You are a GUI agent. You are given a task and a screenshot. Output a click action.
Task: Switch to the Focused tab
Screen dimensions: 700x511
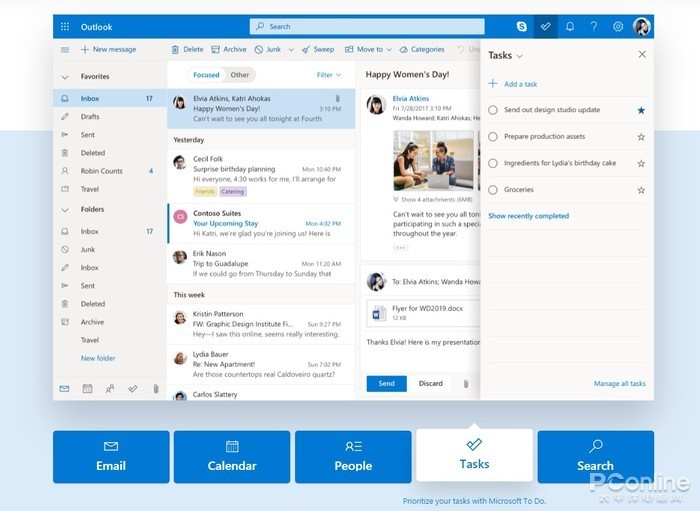[x=206, y=75]
